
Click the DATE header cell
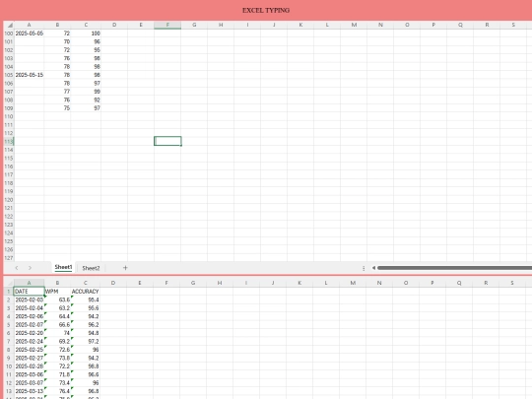pyautogui.click(x=30, y=291)
